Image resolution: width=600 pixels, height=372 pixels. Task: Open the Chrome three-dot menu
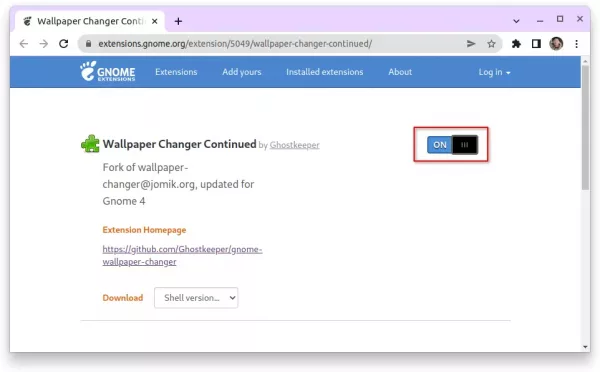click(576, 44)
